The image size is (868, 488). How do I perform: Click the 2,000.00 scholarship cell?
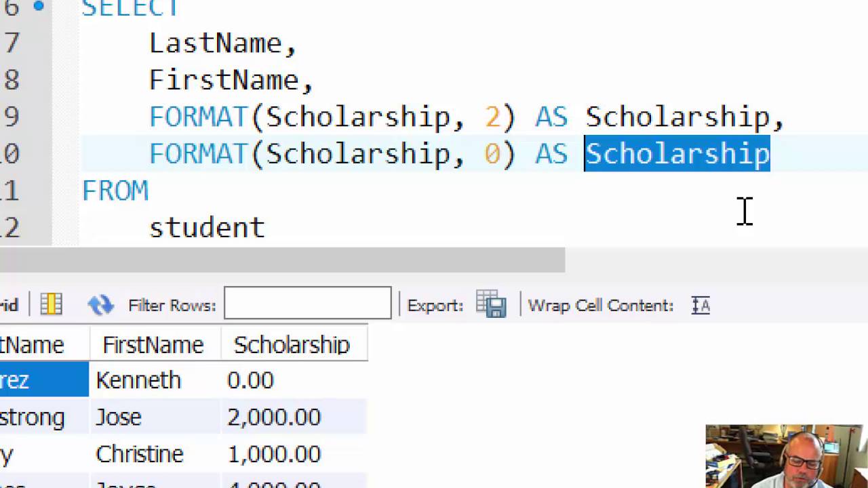click(x=294, y=417)
